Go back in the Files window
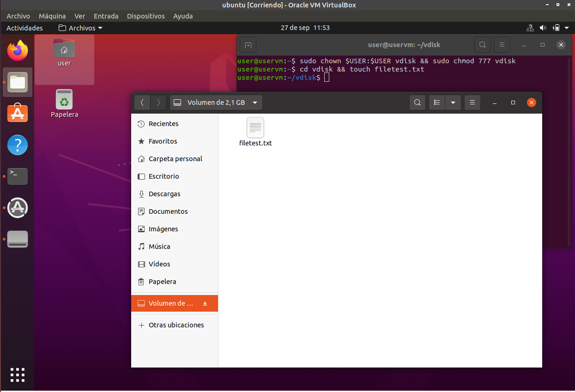The width and height of the screenshot is (575, 392). [142, 103]
